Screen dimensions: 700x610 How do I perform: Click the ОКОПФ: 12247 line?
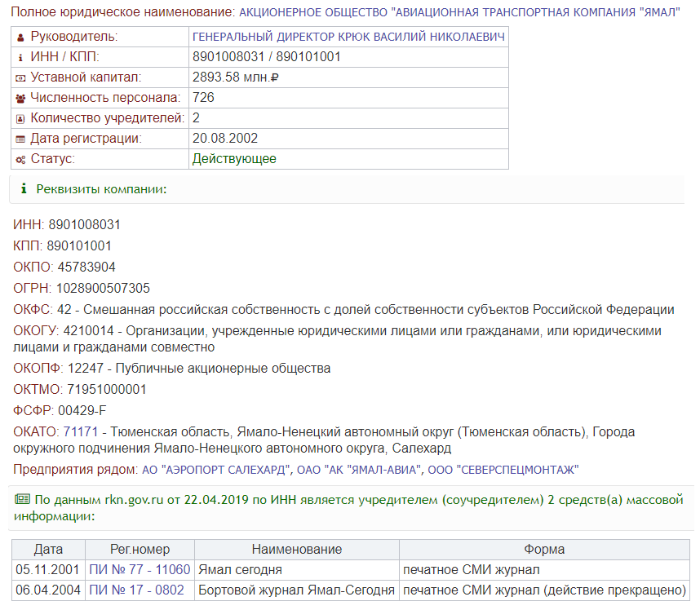172,369
